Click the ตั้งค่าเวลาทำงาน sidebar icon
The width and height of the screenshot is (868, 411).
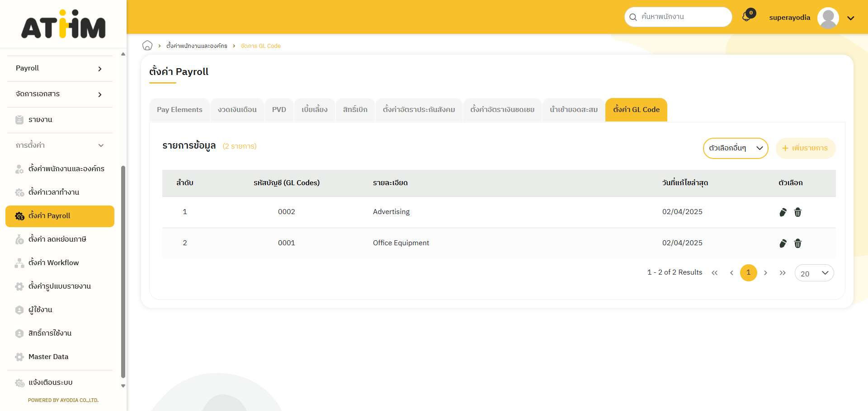coord(19,192)
